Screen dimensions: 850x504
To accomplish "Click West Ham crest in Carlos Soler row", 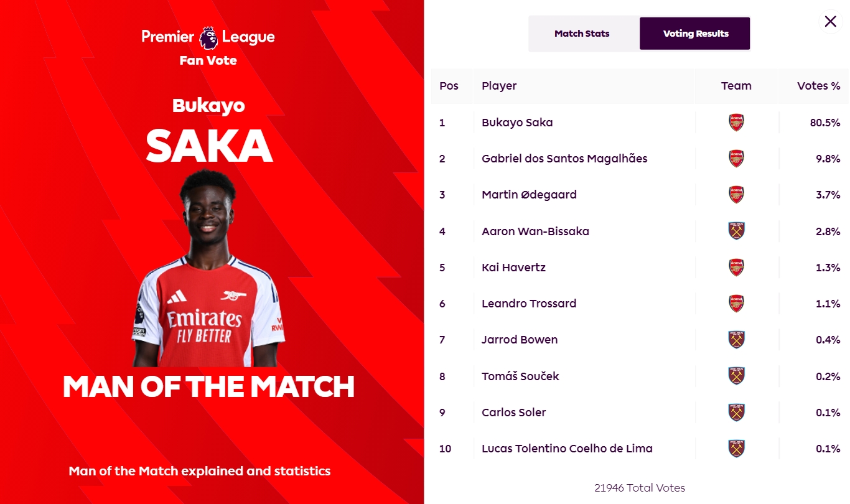I will pos(736,412).
